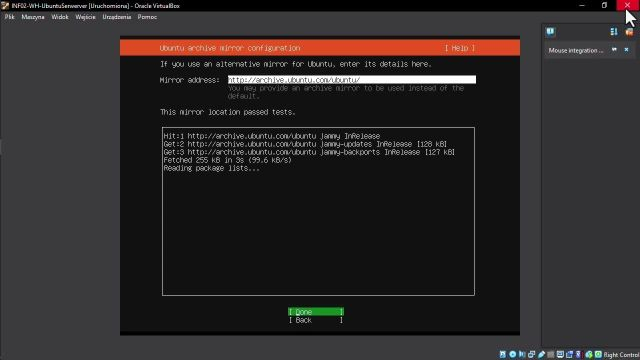Viewport: 640px width, 360px height.
Task: Open the Maszyna menu
Action: click(33, 17)
